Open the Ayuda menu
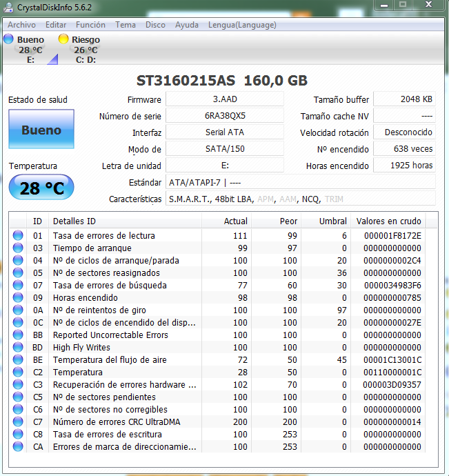The image size is (449, 476). [x=187, y=25]
